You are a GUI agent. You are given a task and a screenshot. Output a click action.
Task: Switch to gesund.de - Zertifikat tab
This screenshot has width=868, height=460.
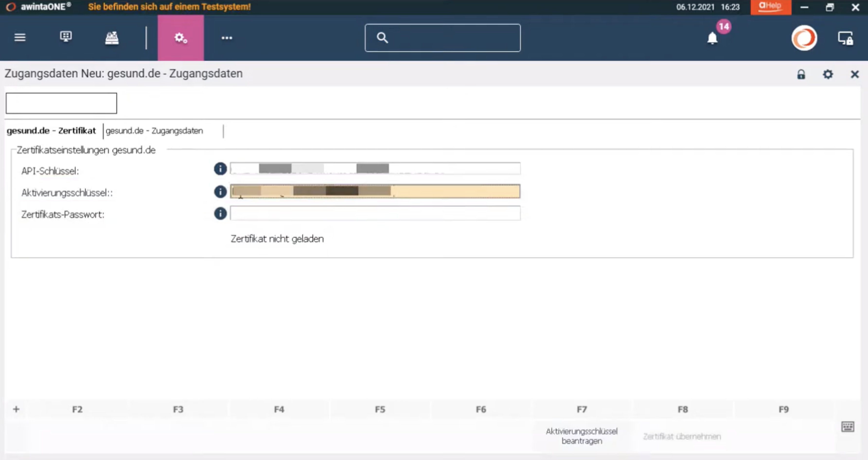(51, 131)
